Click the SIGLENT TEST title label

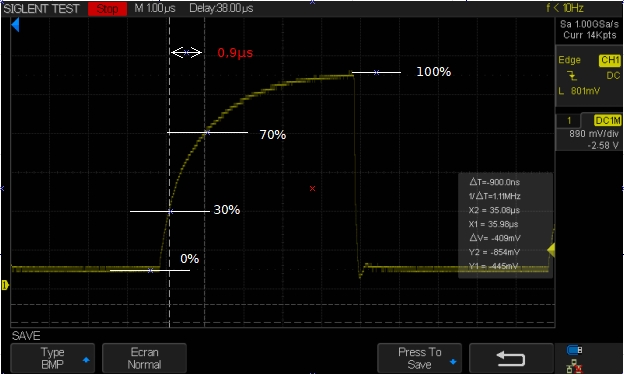[41, 8]
